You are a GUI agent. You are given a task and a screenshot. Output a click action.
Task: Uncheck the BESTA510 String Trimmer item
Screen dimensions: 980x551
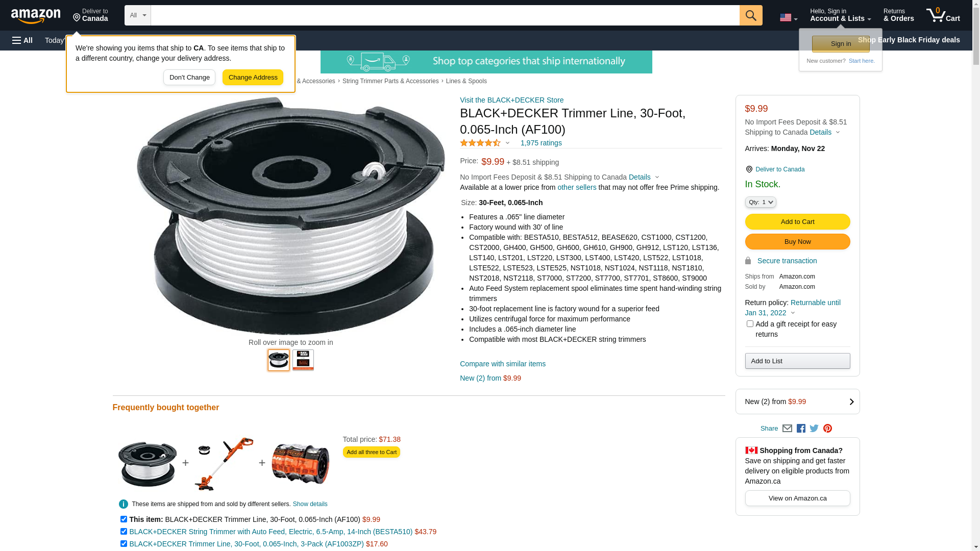(x=124, y=532)
